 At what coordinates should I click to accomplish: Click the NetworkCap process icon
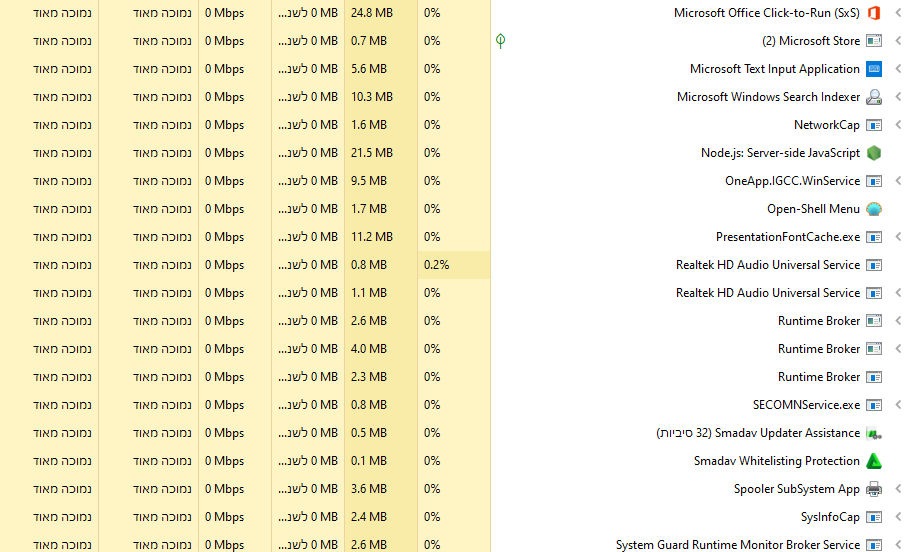pyautogui.click(x=873, y=125)
